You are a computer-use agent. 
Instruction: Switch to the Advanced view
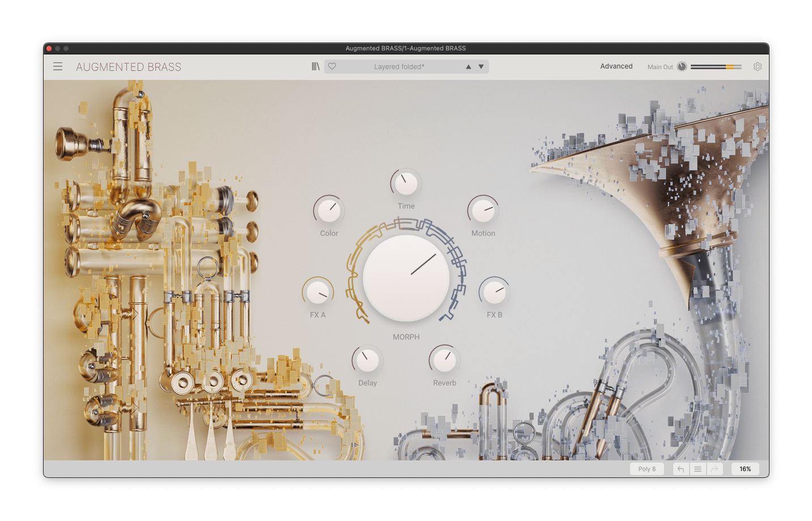616,66
